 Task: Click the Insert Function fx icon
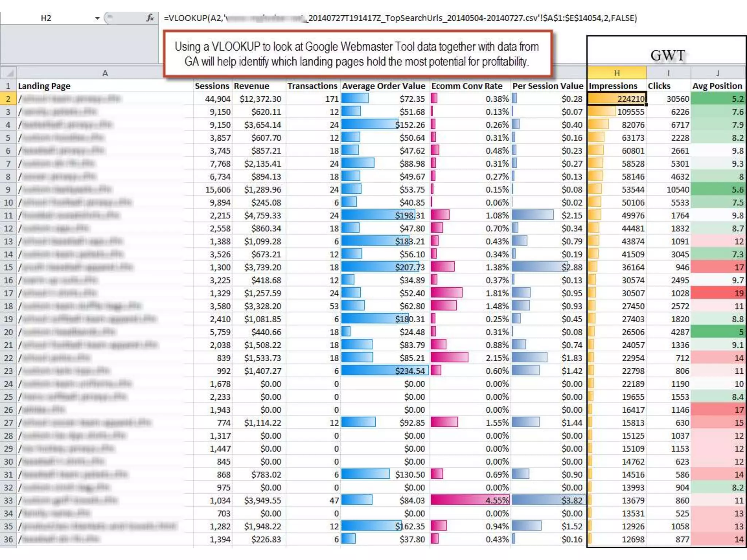click(150, 18)
